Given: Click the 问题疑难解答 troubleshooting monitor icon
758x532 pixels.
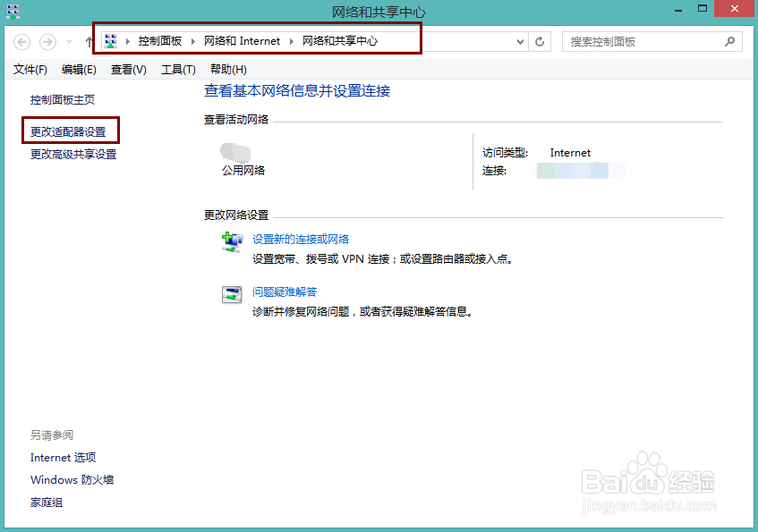Looking at the screenshot, I should click(232, 294).
